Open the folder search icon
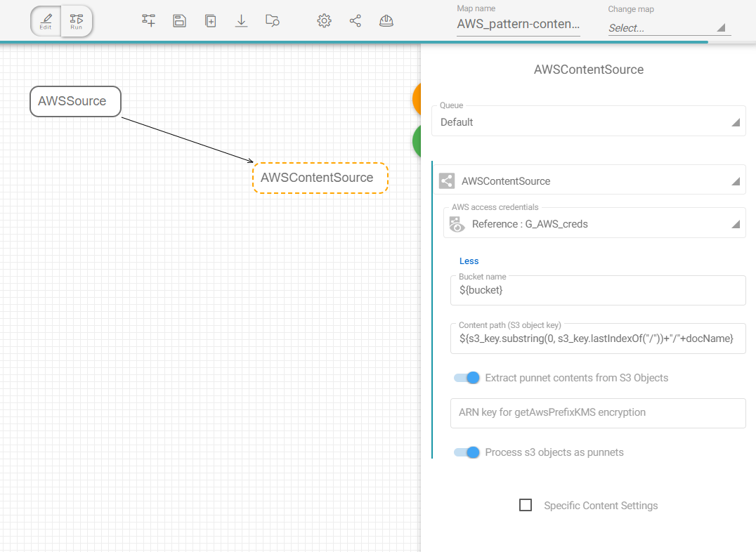The height and width of the screenshot is (552, 756). point(273,21)
